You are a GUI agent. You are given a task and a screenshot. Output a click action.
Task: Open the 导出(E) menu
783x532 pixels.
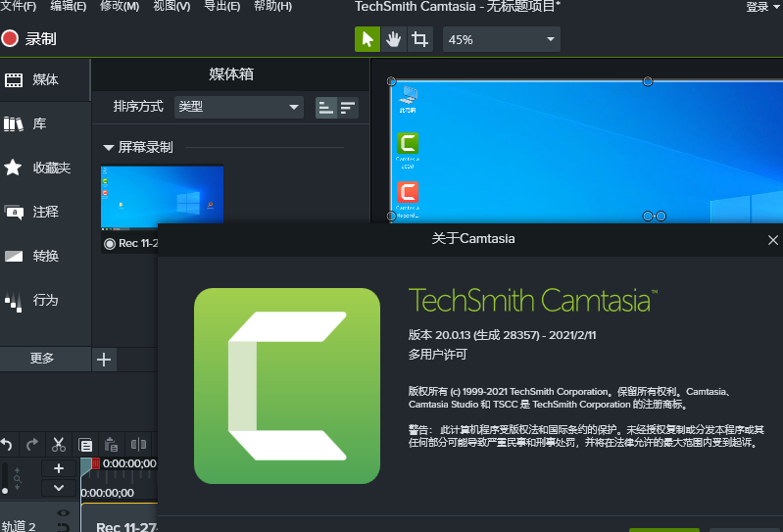click(221, 6)
